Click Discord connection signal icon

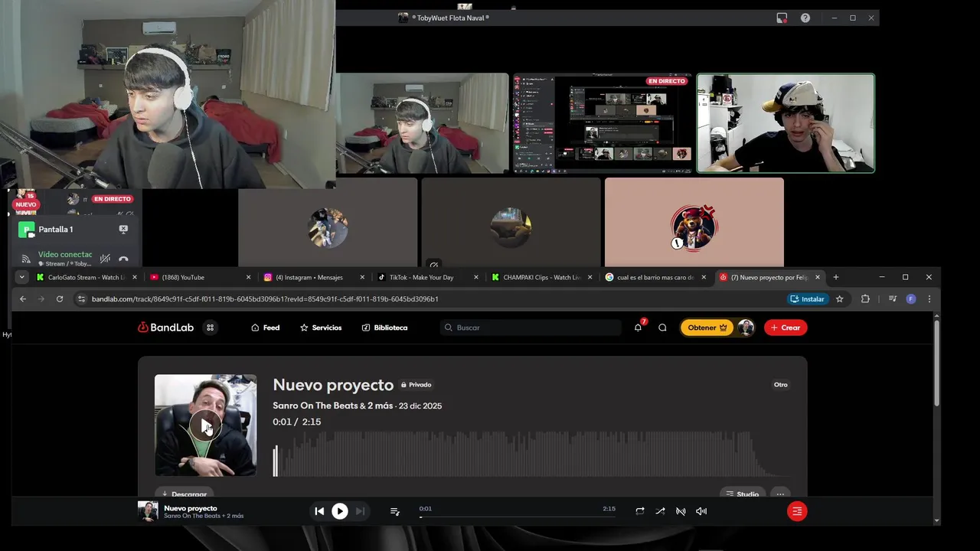click(x=25, y=259)
